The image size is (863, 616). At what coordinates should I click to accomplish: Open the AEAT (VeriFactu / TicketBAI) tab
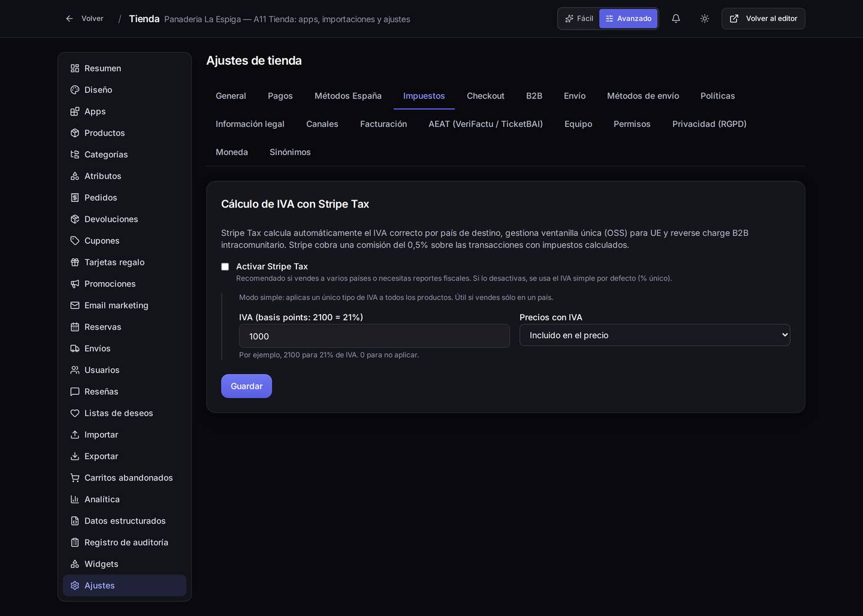tap(486, 124)
